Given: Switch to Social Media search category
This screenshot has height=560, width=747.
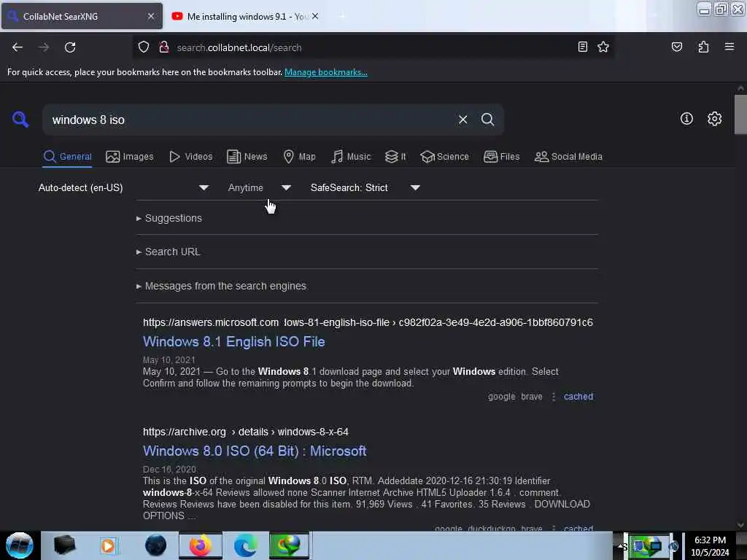Looking at the screenshot, I should 568,157.
